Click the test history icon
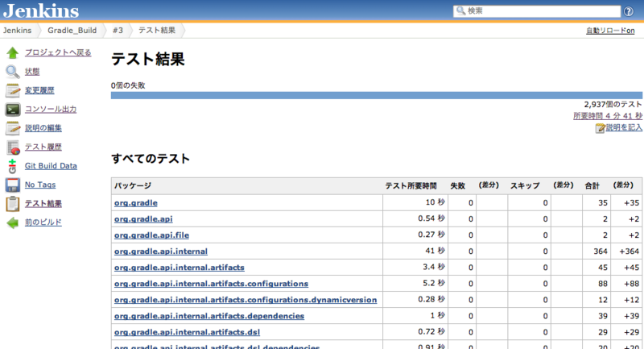Screen dimensions: 644x349 point(13,147)
